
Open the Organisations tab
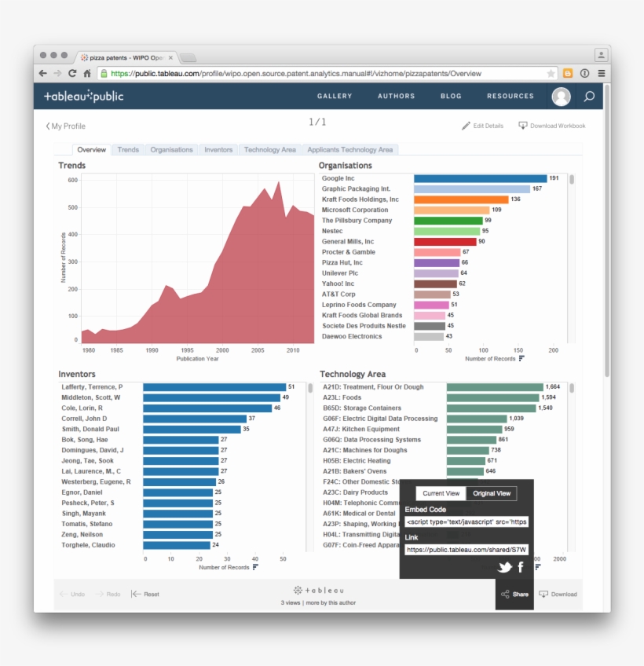tap(171, 149)
